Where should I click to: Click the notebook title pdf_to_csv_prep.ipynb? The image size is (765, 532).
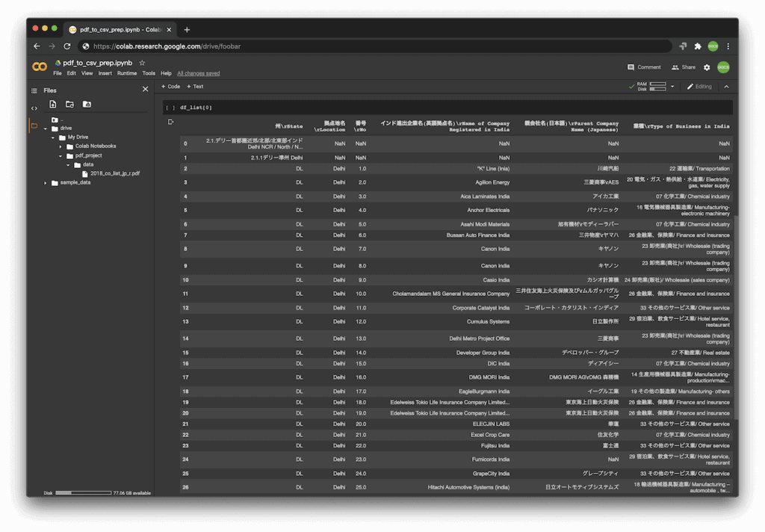tap(98, 63)
